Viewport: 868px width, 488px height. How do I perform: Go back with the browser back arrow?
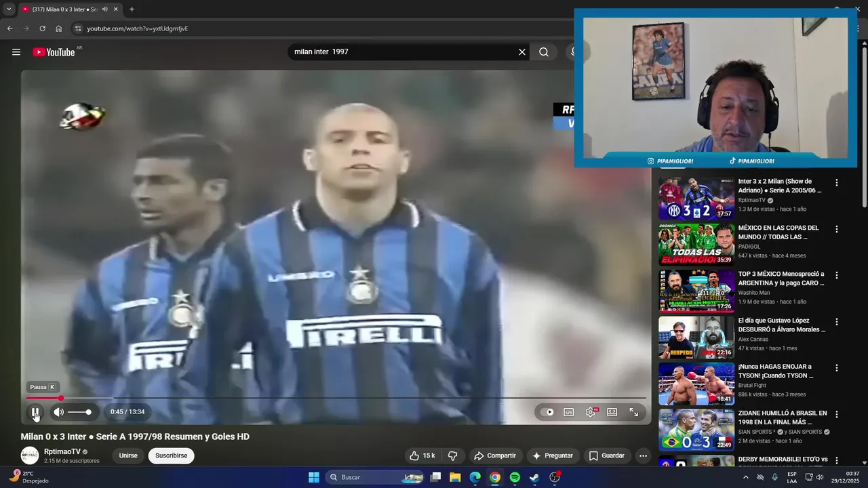9,28
